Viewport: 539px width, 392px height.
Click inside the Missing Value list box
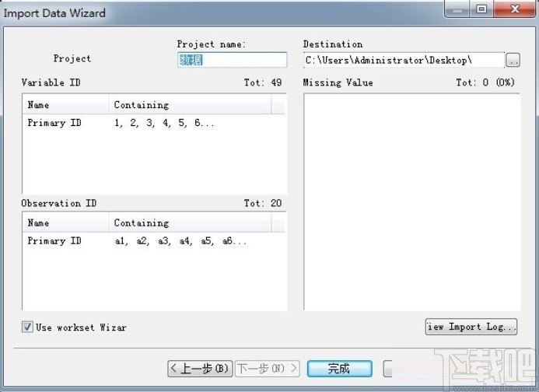411,202
